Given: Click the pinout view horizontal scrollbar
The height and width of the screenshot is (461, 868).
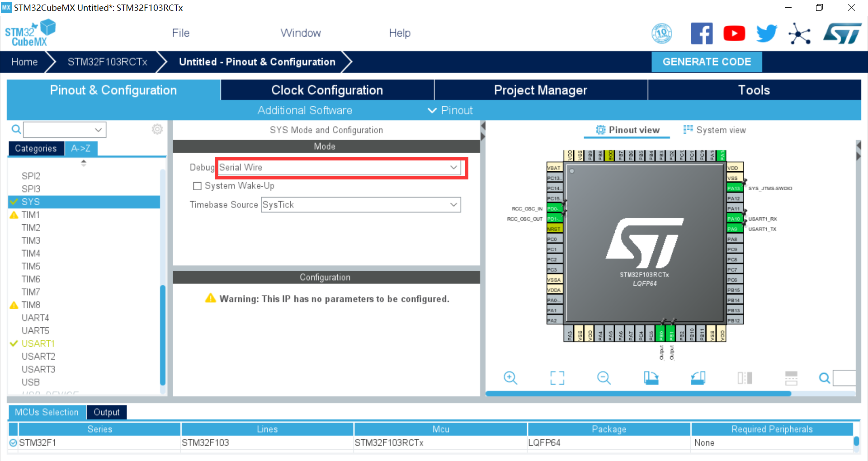Looking at the screenshot, I should click(638, 394).
